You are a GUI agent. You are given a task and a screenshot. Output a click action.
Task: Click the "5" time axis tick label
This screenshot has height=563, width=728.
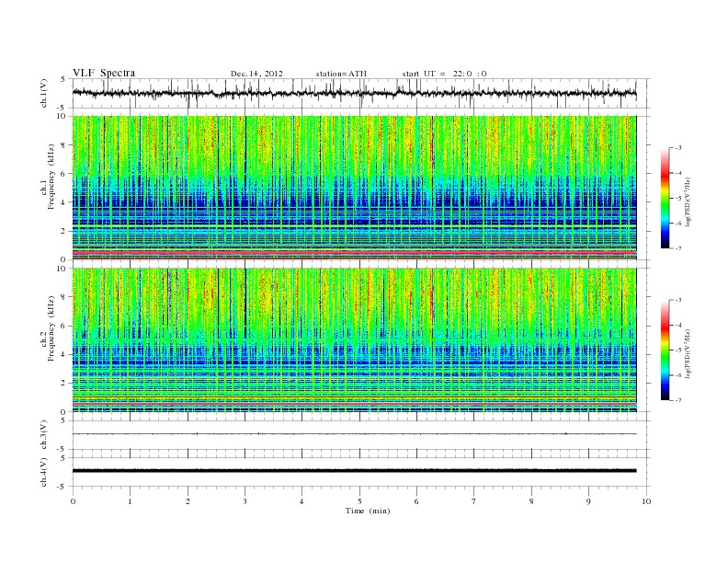tap(359, 501)
